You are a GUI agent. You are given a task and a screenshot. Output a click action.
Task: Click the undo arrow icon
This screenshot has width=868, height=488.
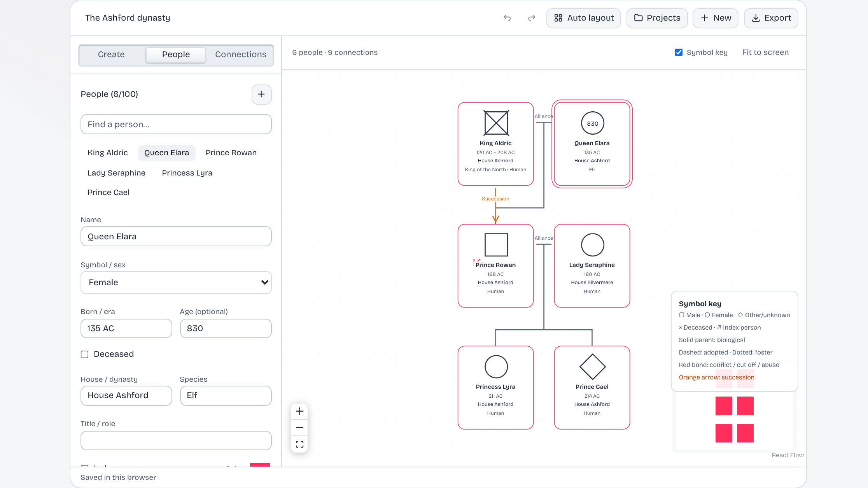(507, 18)
